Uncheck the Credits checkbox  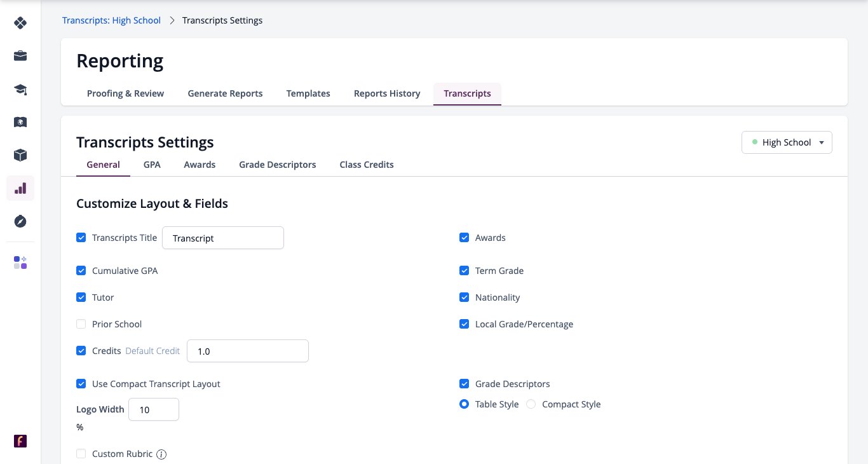coord(81,351)
